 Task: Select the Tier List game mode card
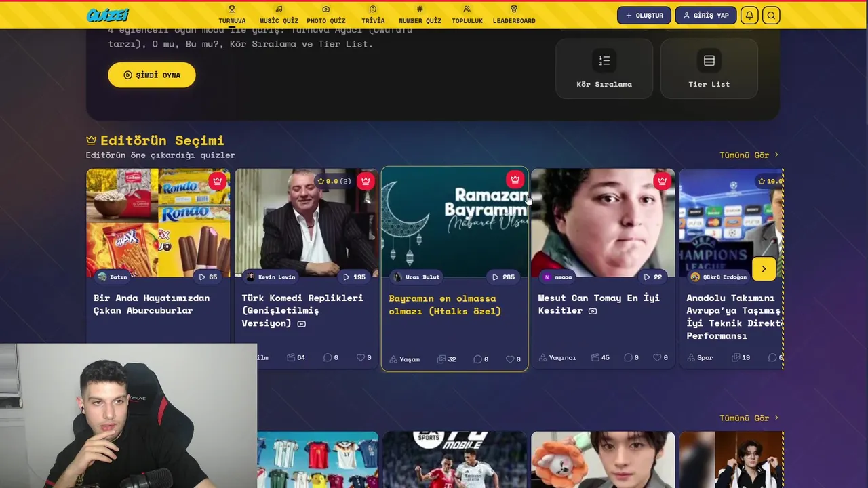pyautogui.click(x=709, y=68)
